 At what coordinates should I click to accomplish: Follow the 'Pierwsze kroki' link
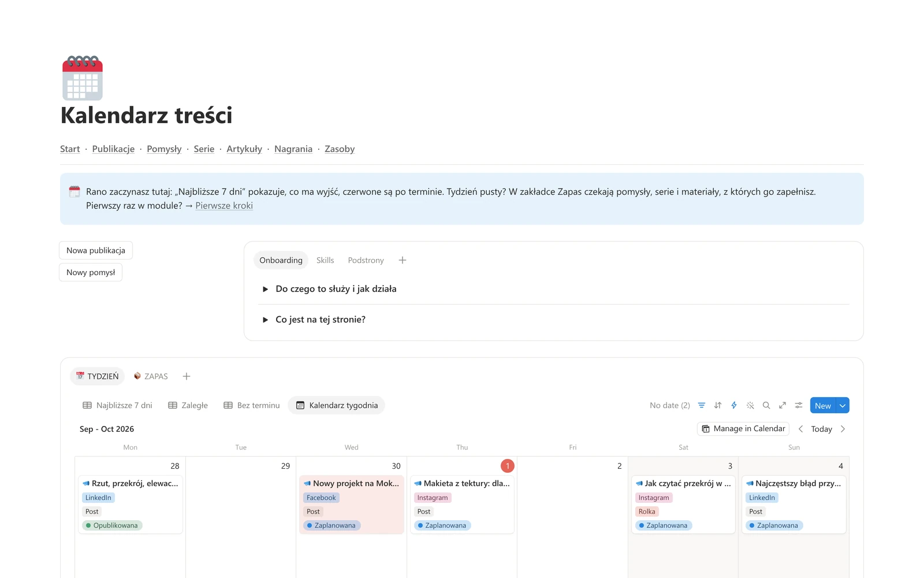click(x=224, y=205)
